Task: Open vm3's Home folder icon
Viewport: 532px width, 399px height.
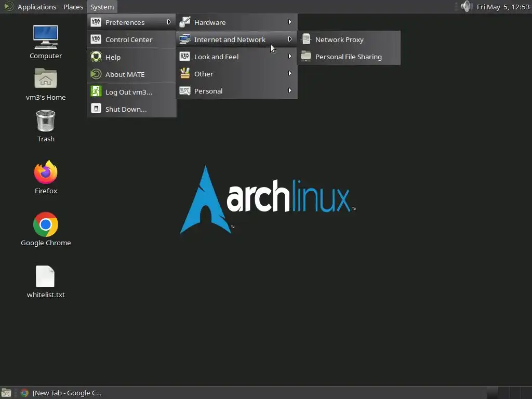Action: tap(46, 78)
